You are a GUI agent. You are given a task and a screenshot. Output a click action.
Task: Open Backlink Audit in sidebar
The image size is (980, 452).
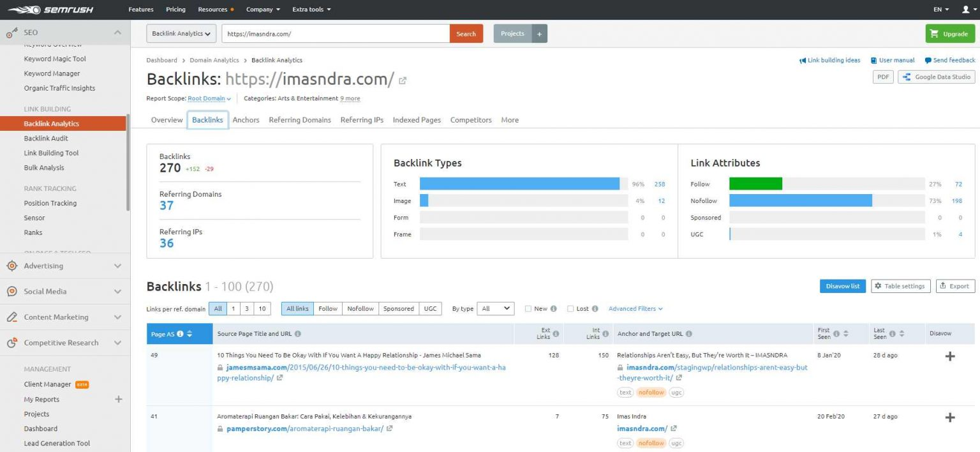(46, 139)
